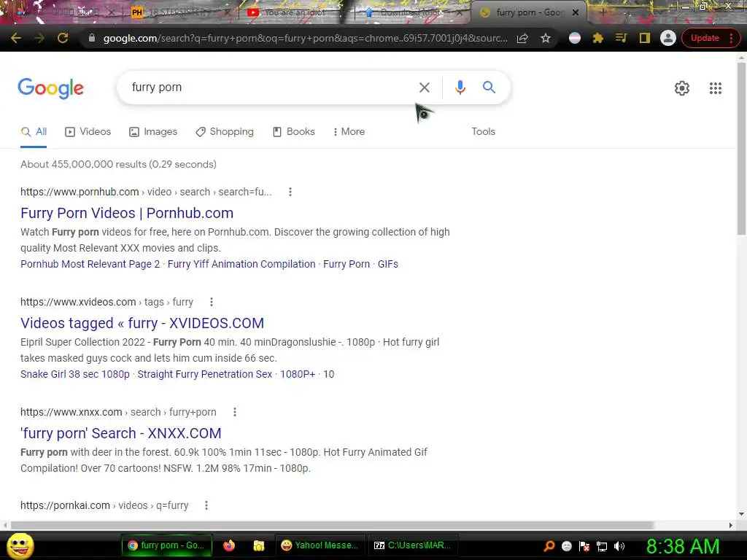Open the Google apps grid

pos(715,88)
